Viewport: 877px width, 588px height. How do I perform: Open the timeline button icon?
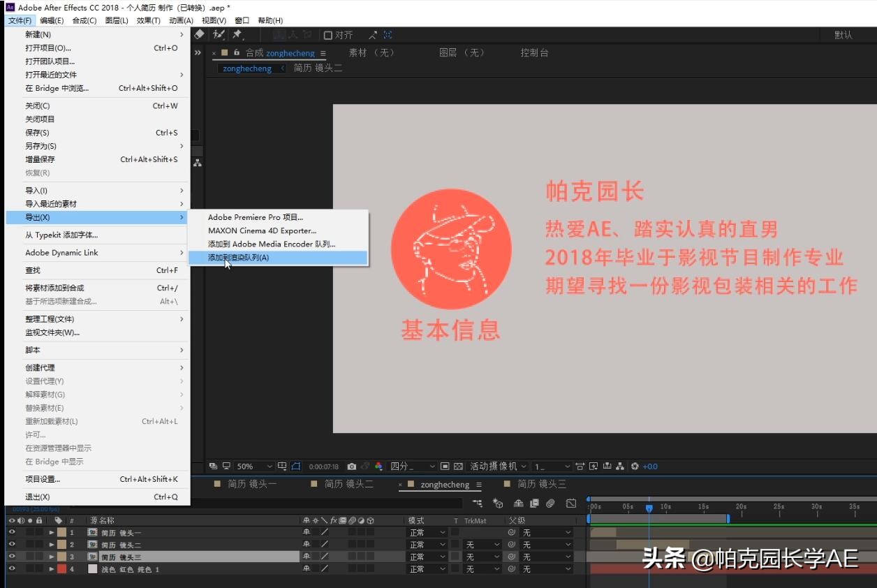pyautogui.click(x=607, y=466)
